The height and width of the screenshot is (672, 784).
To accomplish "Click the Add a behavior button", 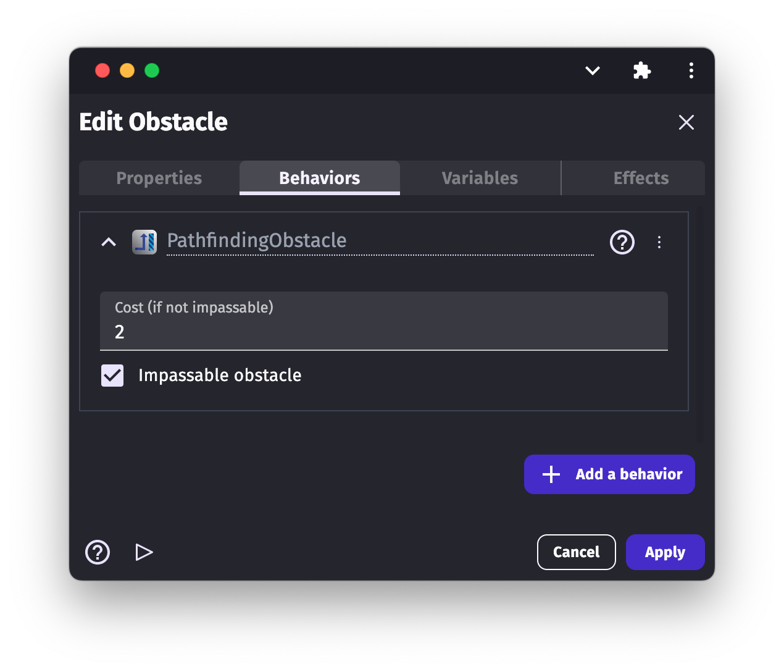I will (609, 474).
